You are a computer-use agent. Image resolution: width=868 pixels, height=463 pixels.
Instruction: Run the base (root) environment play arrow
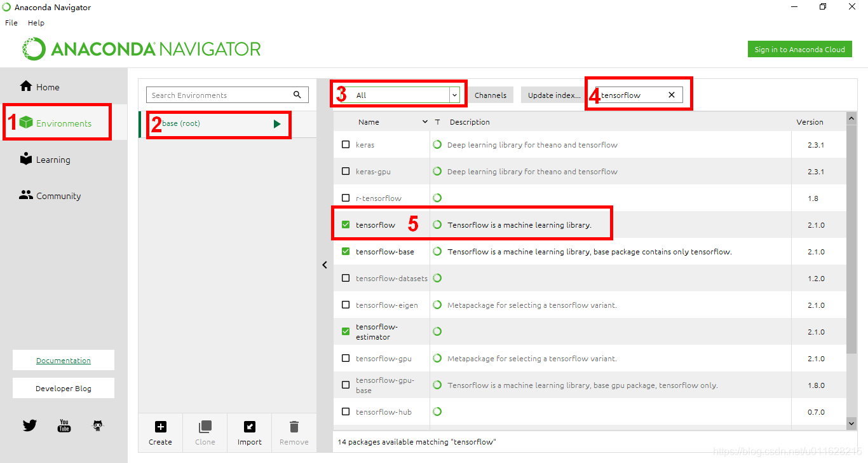point(277,124)
